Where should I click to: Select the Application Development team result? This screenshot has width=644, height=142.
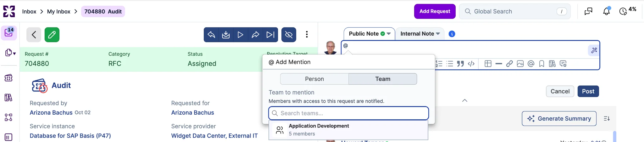pyautogui.click(x=348, y=130)
